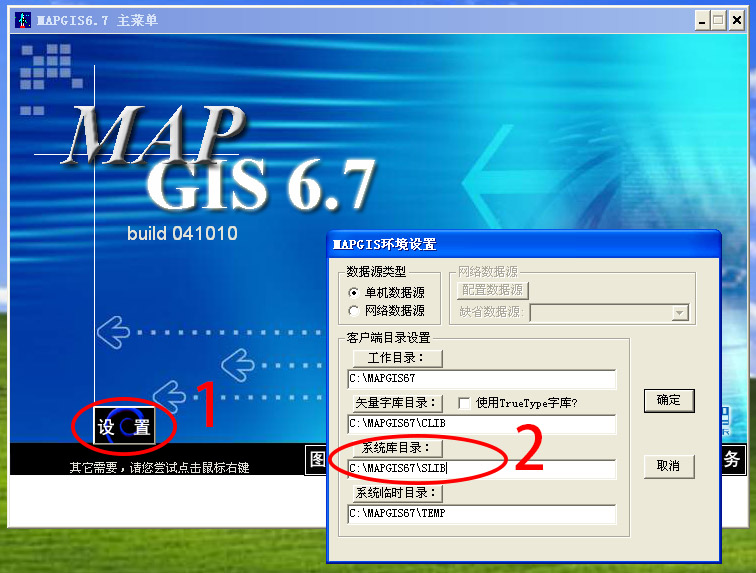This screenshot has width=756, height=573.
Task: Open the 缺省数据源 dropdown
Action: point(679,313)
